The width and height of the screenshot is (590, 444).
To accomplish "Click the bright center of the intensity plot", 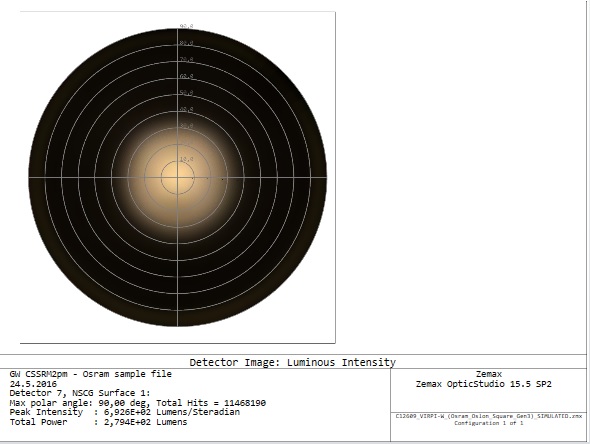I will tap(178, 177).
